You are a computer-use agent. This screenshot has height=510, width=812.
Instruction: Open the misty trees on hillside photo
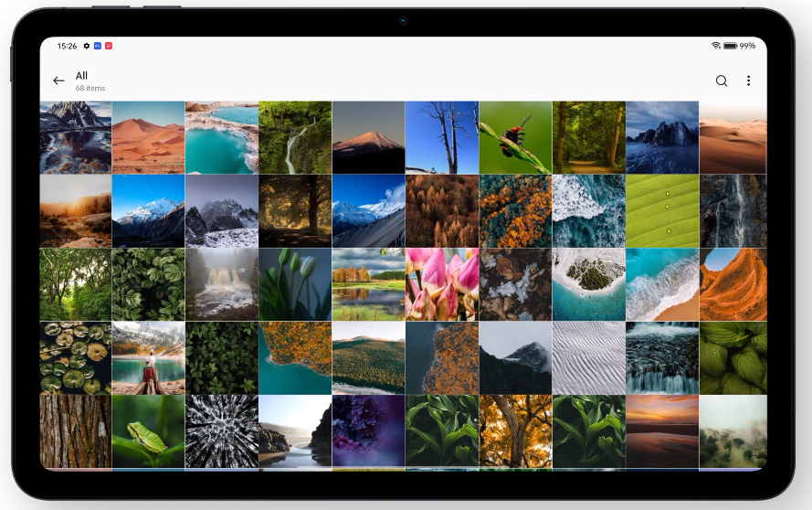(x=733, y=431)
